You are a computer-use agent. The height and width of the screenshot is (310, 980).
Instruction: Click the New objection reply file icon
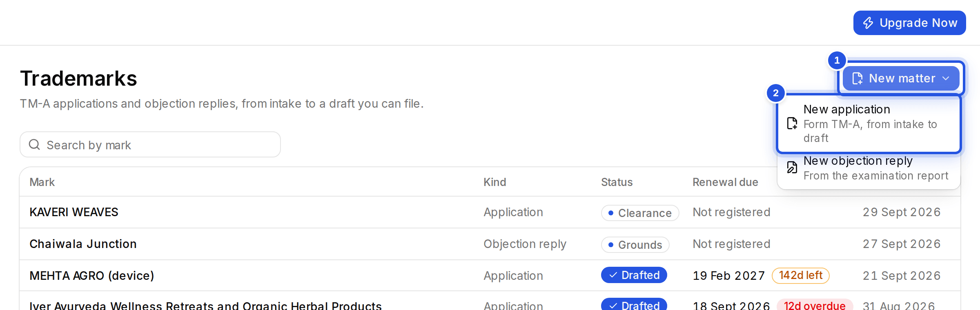(x=792, y=167)
